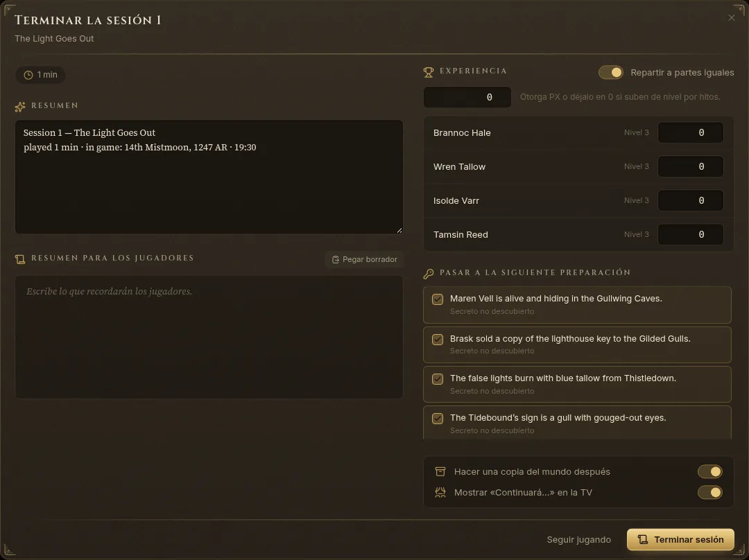The image size is (749, 560).
Task: Uncheck the Maren Vell Gullwing Caves secret
Action: click(x=438, y=299)
